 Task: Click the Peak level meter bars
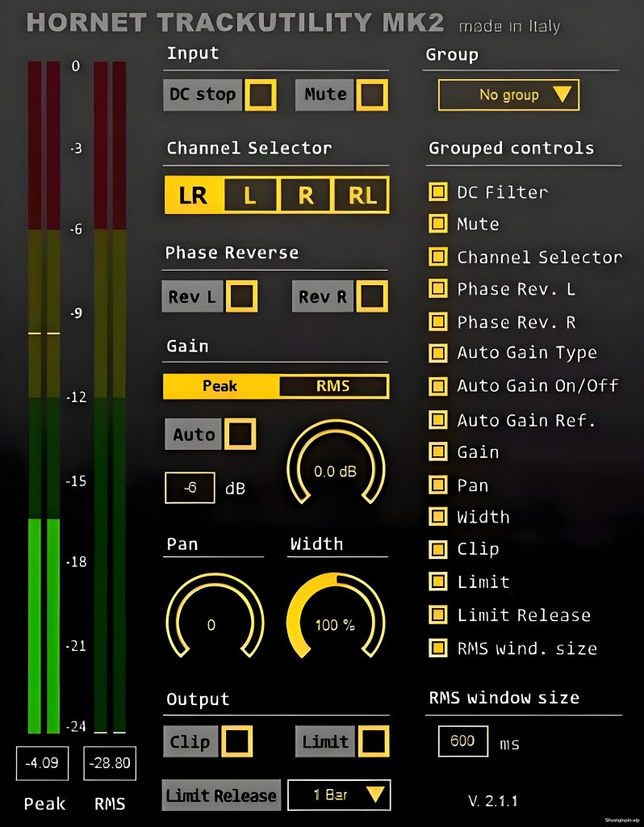(44, 397)
